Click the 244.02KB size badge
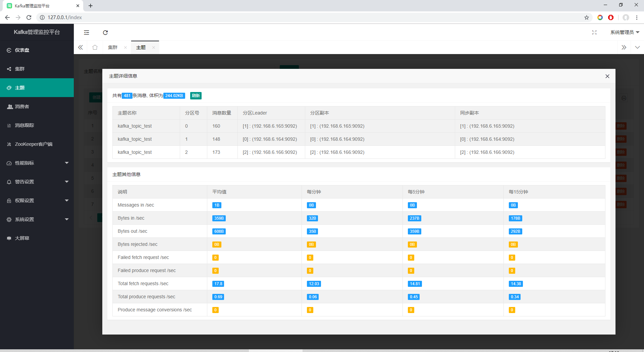Screen dimensions: 644x352 [x=174, y=96]
